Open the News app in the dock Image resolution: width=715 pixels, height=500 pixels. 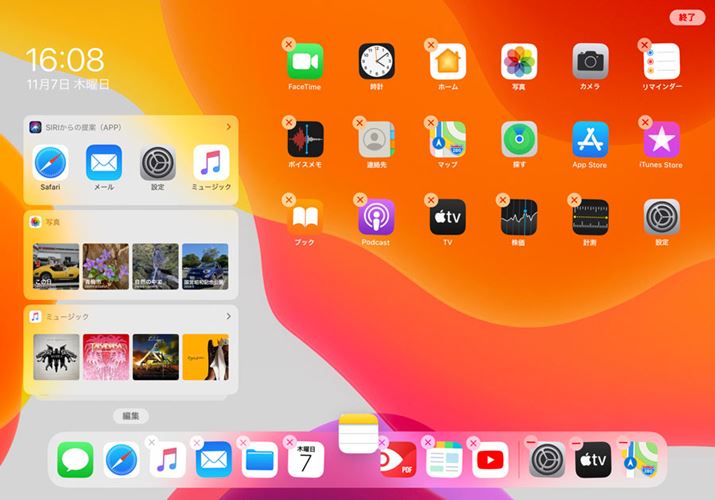click(444, 460)
